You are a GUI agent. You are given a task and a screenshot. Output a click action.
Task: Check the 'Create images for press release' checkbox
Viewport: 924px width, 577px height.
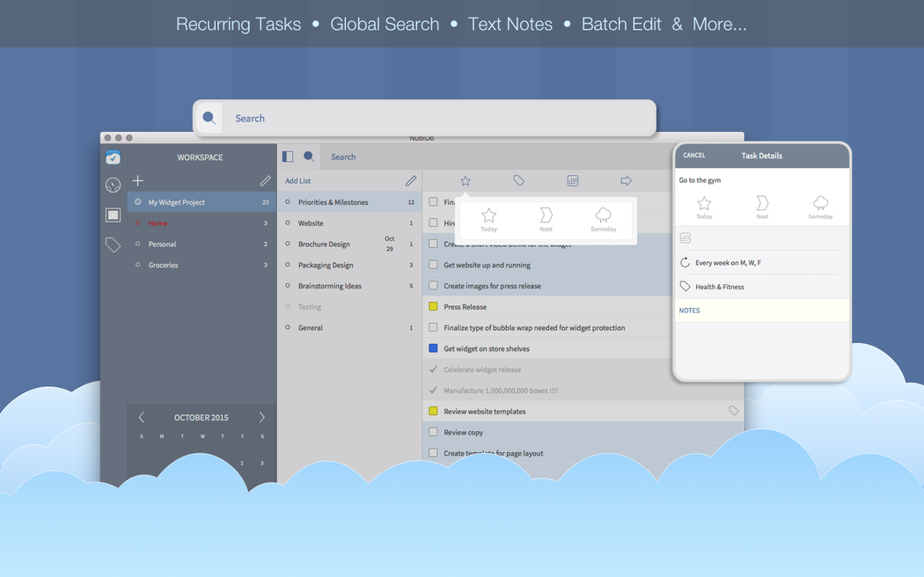433,286
